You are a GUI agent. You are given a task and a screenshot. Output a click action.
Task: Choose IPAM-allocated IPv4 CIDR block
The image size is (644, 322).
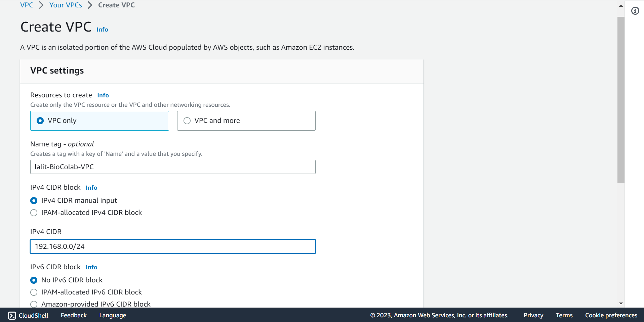pos(34,213)
